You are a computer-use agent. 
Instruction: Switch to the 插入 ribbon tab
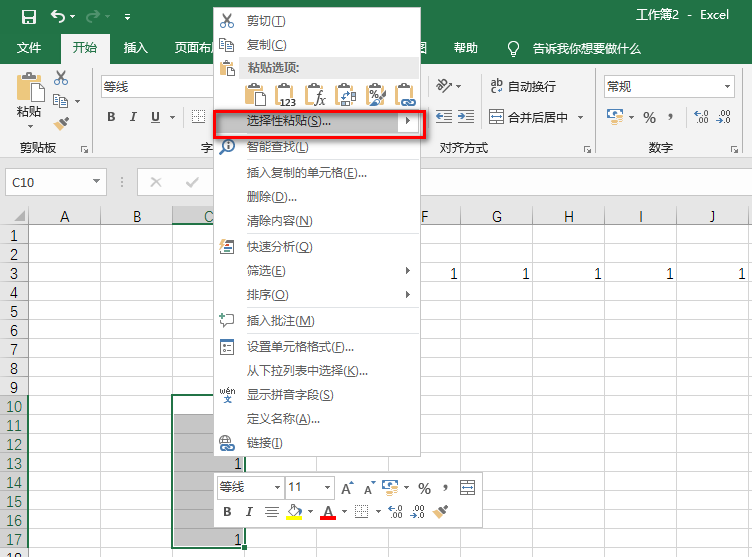point(136,48)
